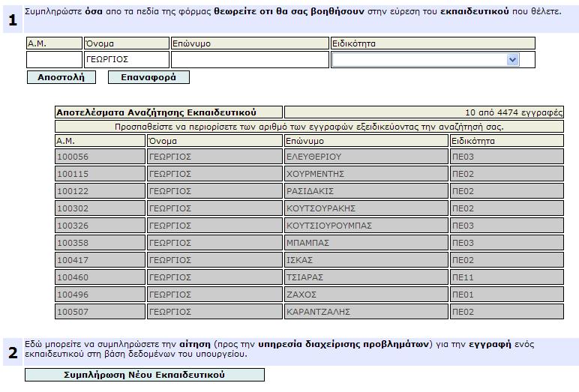Click the Αποστολή submit button
Screen dimensions: 579x392
click(x=61, y=77)
